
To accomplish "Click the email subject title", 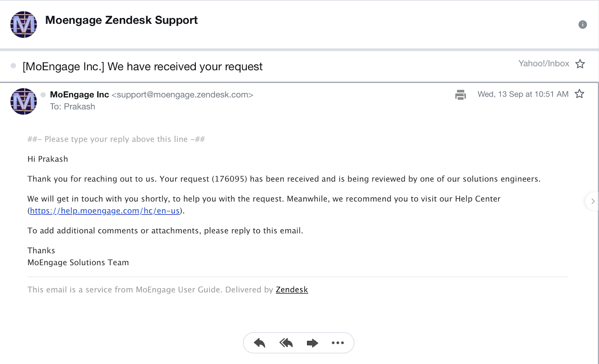I will [142, 67].
